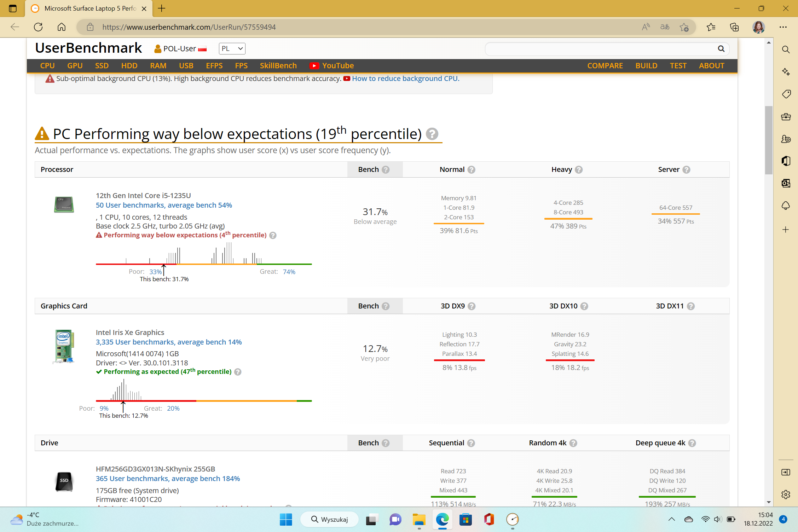Open the GPU menu item
The width and height of the screenshot is (798, 532).
[75, 66]
